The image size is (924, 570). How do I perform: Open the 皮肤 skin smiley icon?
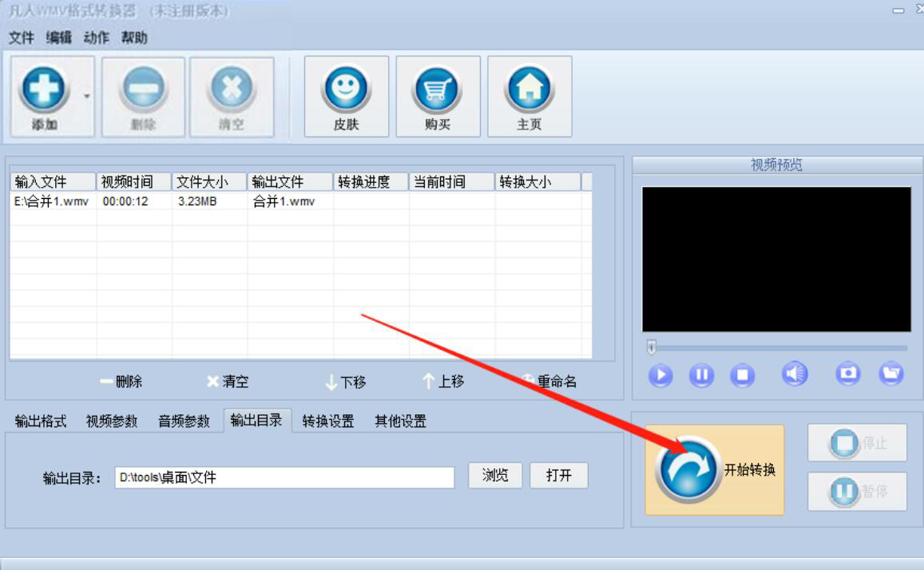(346, 89)
